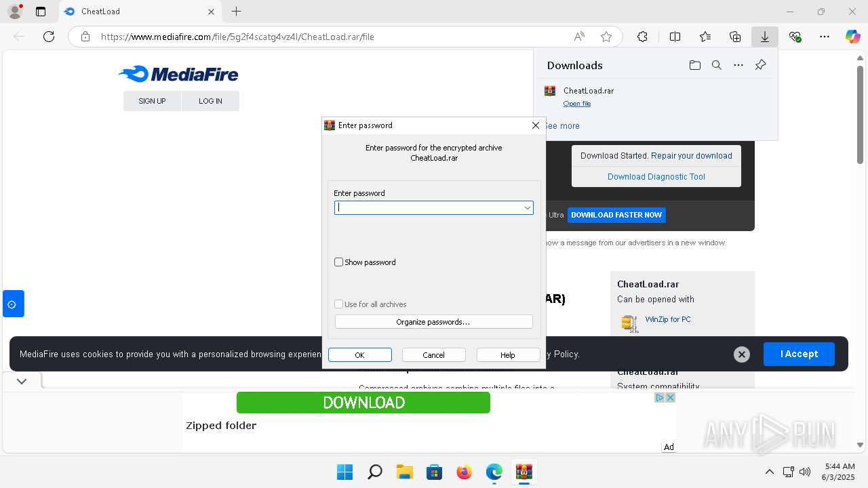Viewport: 868px width, 488px height.
Task: Go to the MediaFire logo home
Action: [x=178, y=74]
